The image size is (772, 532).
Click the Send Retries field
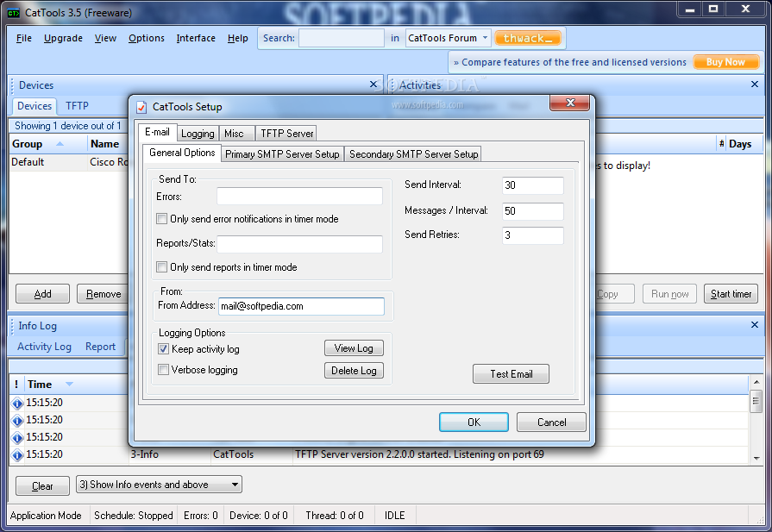pos(533,235)
